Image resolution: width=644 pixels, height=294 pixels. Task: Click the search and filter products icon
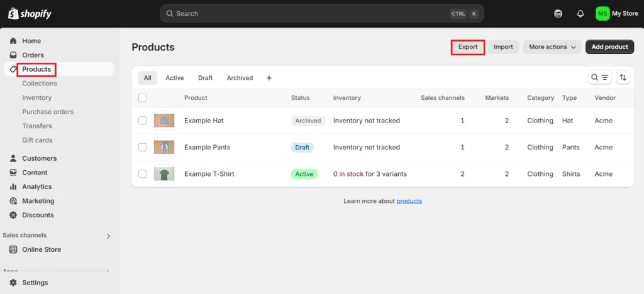pyautogui.click(x=599, y=77)
